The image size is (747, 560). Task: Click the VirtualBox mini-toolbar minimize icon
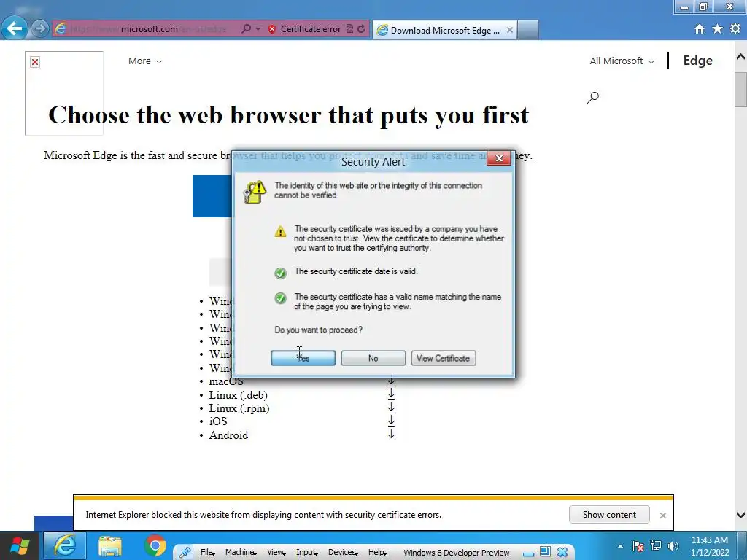point(528,553)
